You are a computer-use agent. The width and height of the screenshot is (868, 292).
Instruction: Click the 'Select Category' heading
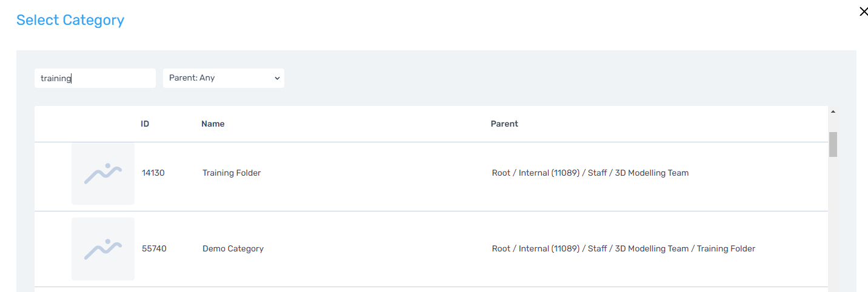(70, 20)
